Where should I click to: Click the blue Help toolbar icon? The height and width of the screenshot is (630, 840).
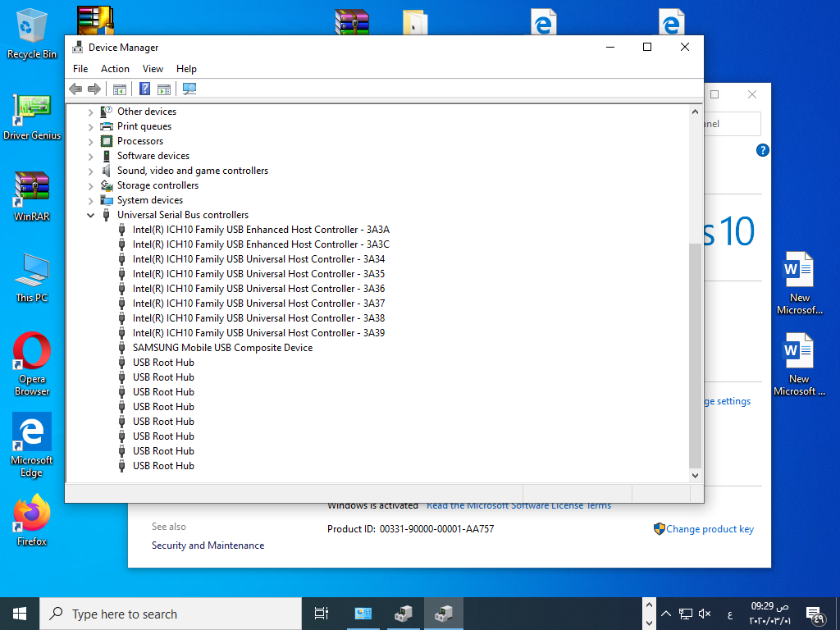click(144, 89)
